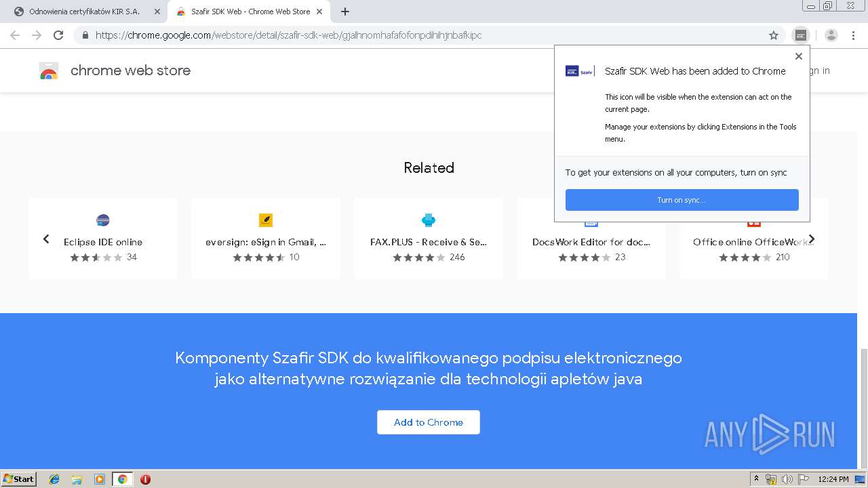Open Chrome's three-dot menu
The image size is (868, 488).
(854, 35)
